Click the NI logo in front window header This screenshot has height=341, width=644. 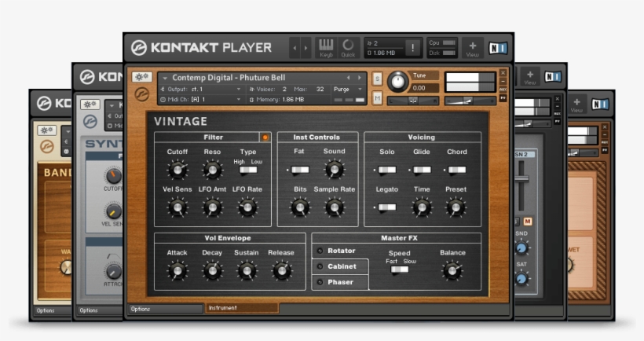[x=497, y=49]
